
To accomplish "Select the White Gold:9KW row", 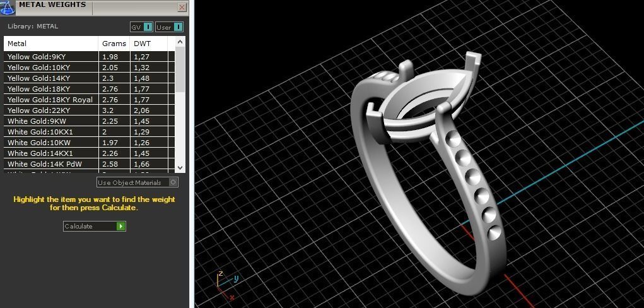I will pos(89,121).
